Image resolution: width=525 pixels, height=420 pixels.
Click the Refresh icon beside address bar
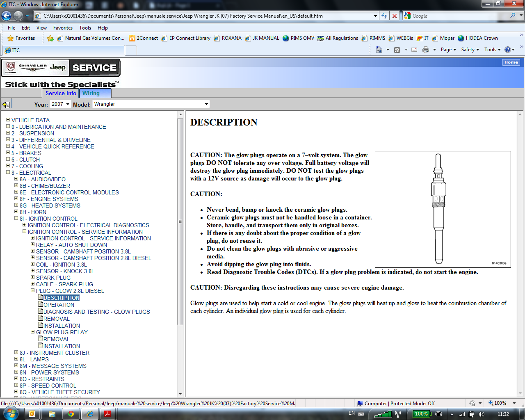384,16
